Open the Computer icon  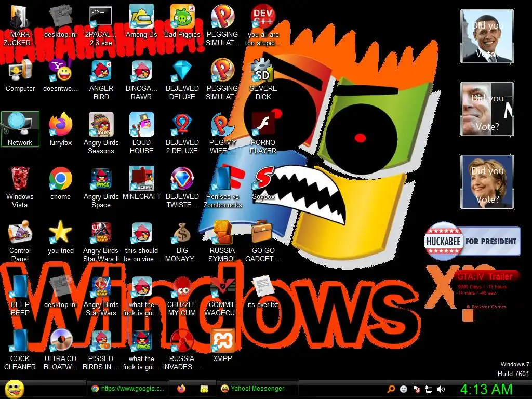pos(20,76)
